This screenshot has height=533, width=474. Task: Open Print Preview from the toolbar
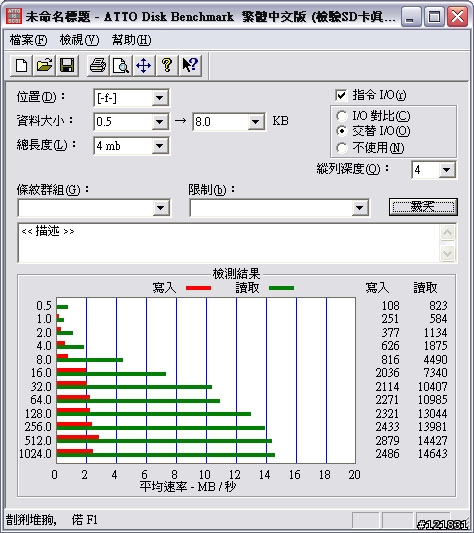tap(121, 65)
